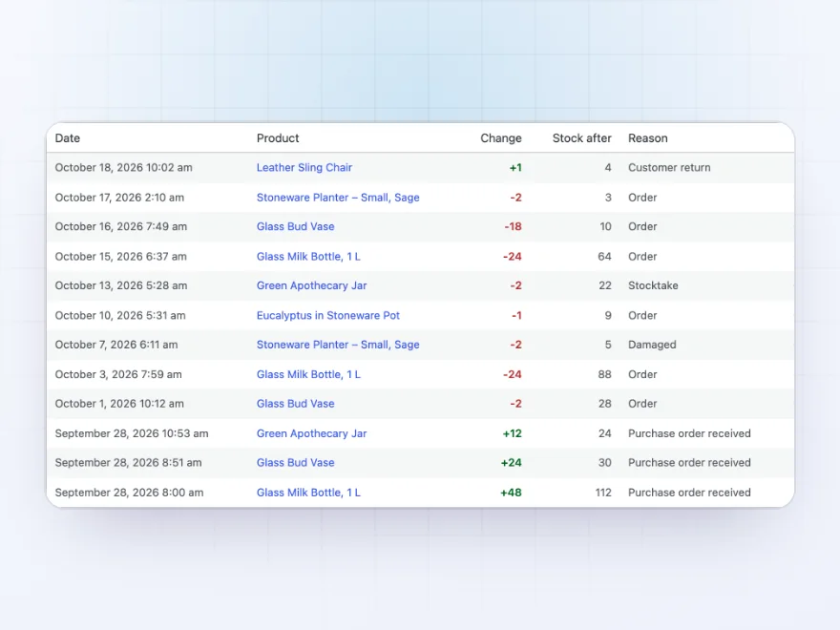Click the Customer return reason
Image resolution: width=840 pixels, height=630 pixels.
click(x=669, y=168)
